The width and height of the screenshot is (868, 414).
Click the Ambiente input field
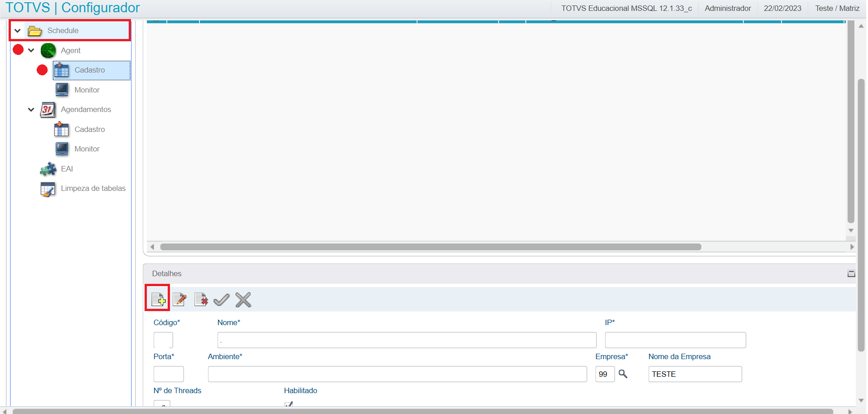tap(398, 374)
